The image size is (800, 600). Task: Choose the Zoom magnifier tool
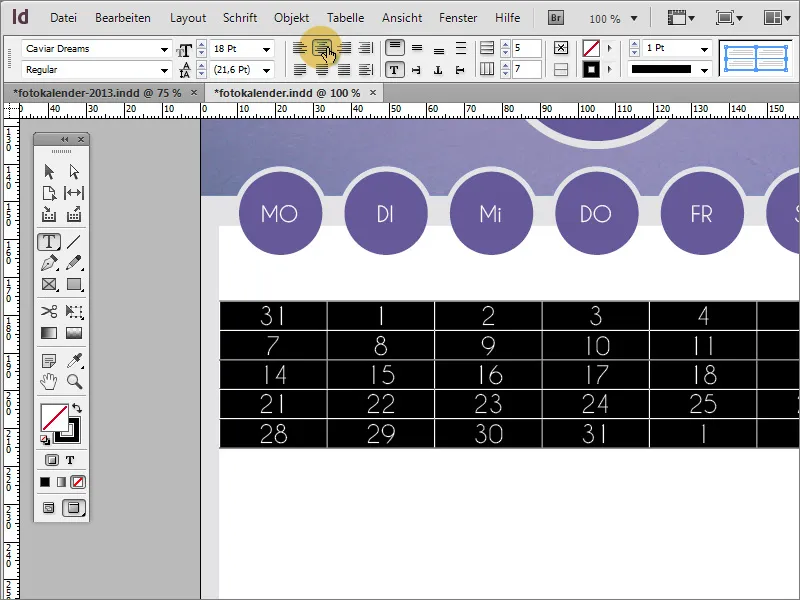(74, 381)
